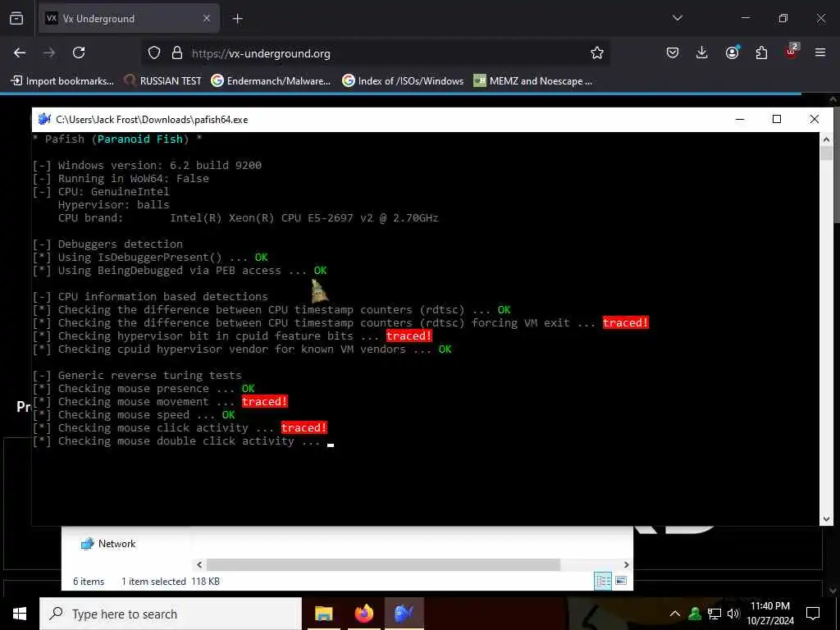Click console scrollbar down arrow

pos(826,519)
